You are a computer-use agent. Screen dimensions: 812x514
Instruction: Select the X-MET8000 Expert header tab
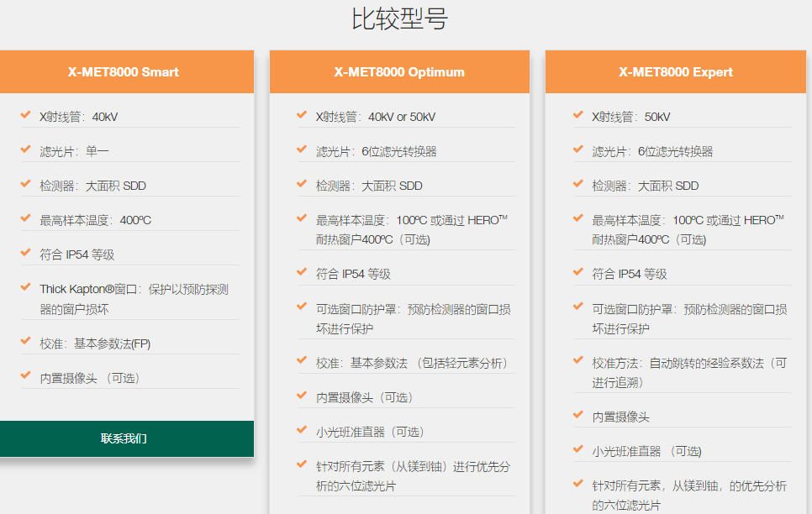point(675,71)
